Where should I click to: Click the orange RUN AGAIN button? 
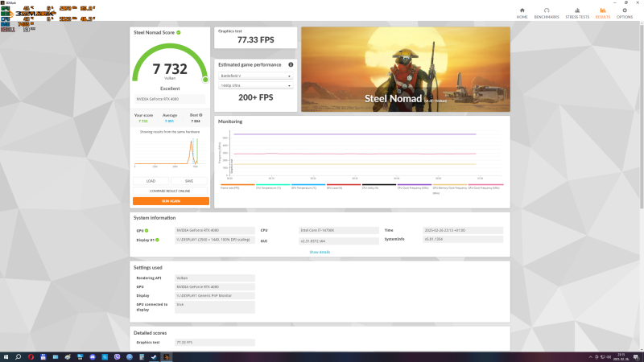171,201
